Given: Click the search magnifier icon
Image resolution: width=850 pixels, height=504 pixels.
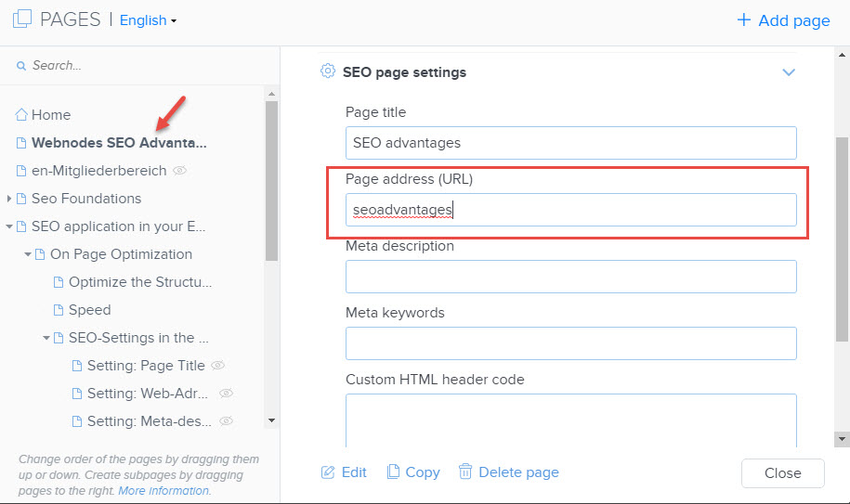Looking at the screenshot, I should tap(21, 66).
